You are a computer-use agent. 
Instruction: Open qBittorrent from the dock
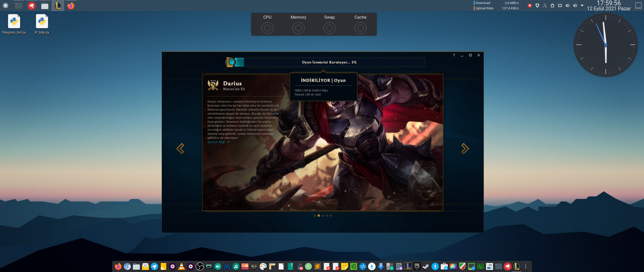point(363,267)
